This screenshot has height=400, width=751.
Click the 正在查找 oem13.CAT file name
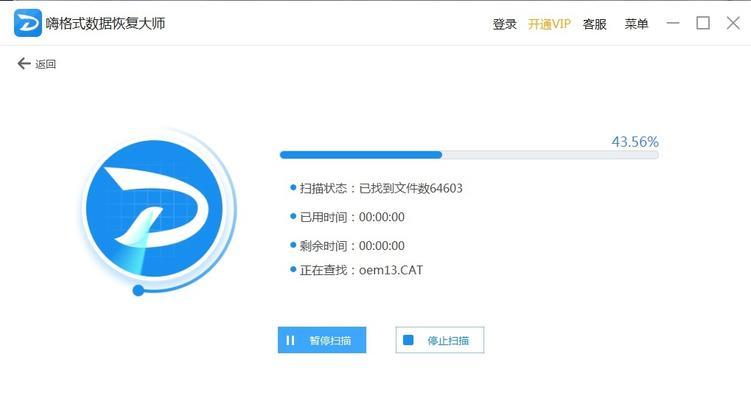tap(391, 270)
